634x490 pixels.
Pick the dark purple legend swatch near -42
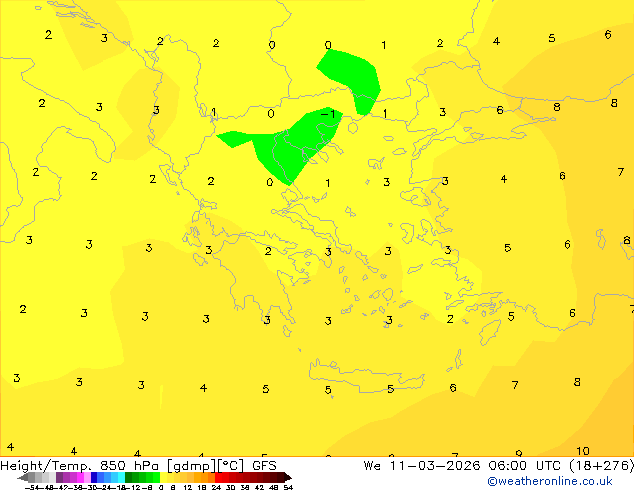tap(59, 477)
